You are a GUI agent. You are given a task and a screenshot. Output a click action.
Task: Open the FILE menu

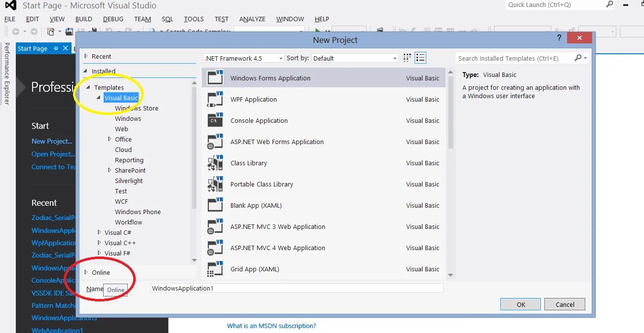pos(10,19)
